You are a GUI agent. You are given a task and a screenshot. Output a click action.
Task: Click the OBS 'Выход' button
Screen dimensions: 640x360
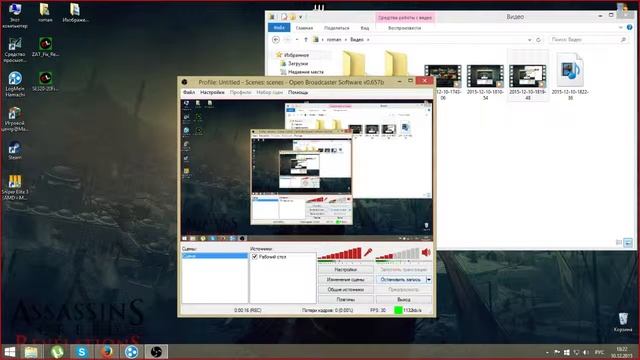point(404,299)
